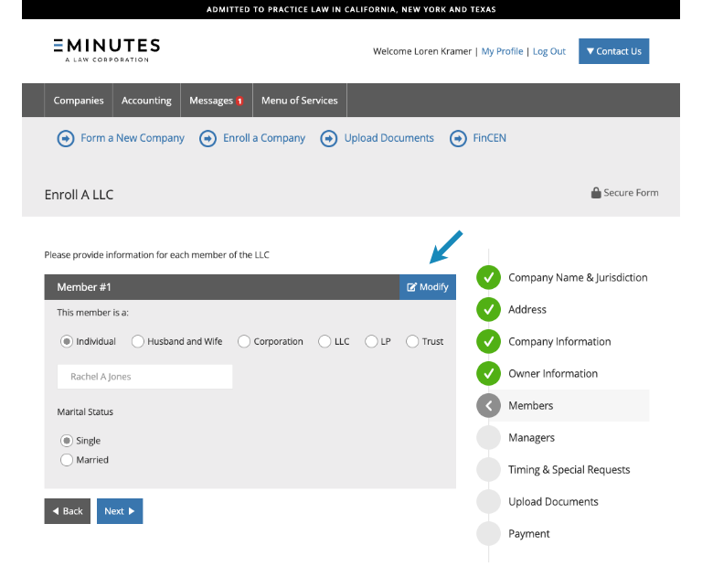Click the step circle beside Payment

pyautogui.click(x=488, y=534)
